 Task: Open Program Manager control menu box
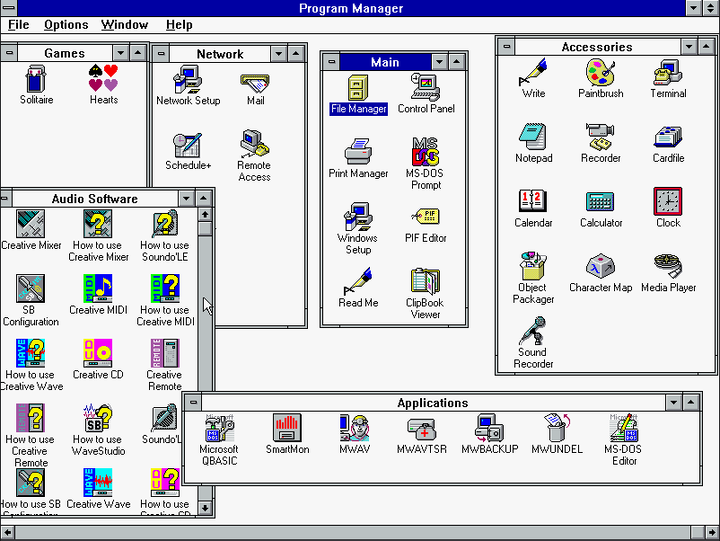8,8
